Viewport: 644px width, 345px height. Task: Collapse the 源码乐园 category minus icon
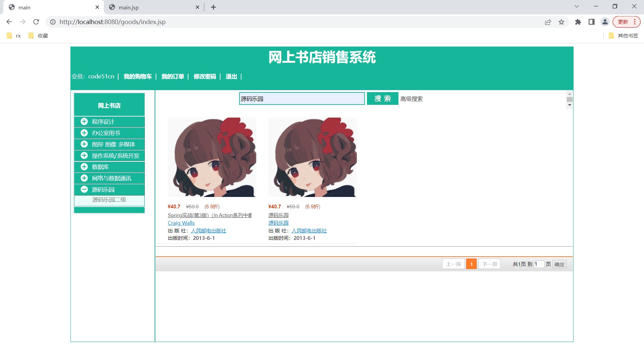click(84, 190)
